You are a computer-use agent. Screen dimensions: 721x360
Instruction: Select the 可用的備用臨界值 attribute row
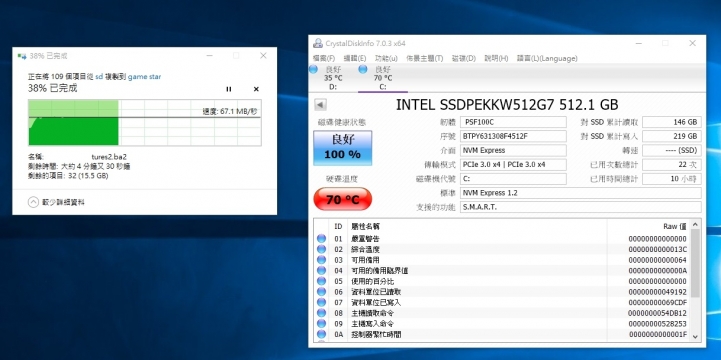click(502, 270)
